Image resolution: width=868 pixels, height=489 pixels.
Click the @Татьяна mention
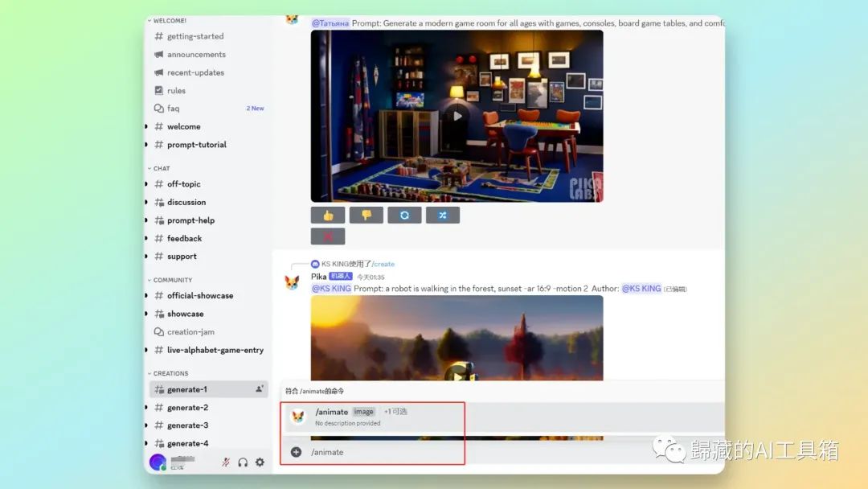pyautogui.click(x=330, y=23)
